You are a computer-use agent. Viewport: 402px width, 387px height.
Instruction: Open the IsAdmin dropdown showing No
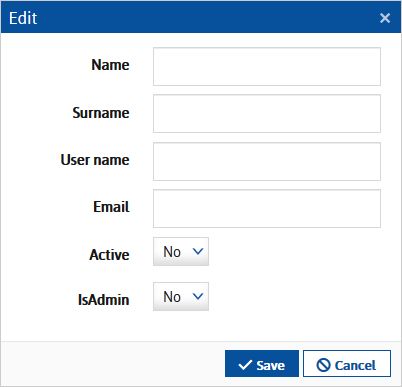point(181,296)
